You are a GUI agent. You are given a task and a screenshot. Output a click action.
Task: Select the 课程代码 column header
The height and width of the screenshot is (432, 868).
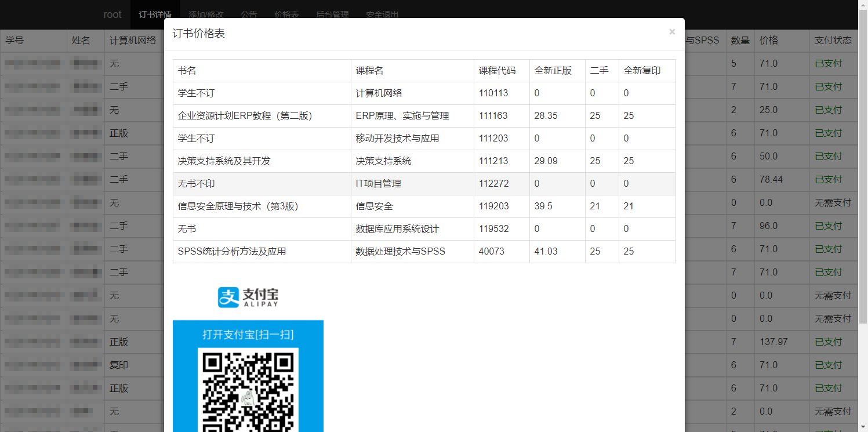[497, 71]
